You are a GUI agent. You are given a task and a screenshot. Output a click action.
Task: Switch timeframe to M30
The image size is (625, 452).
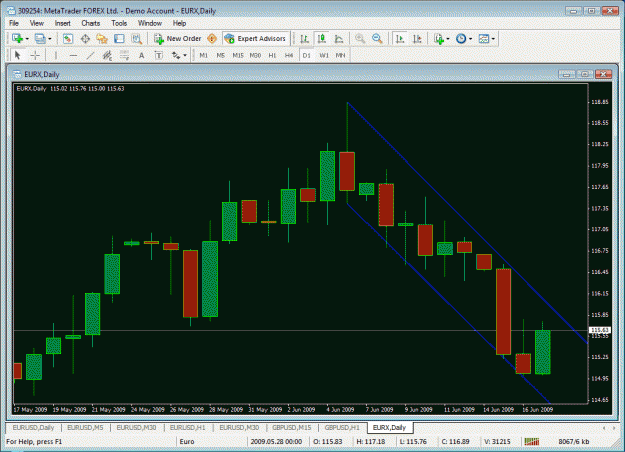click(255, 55)
